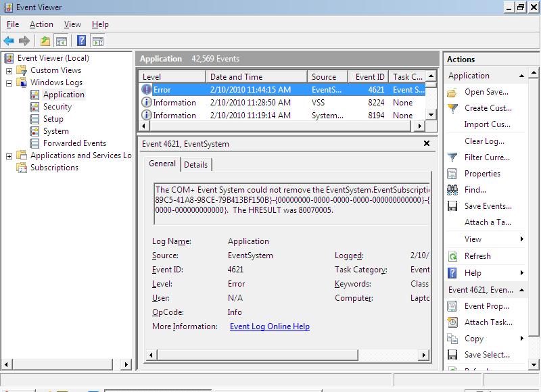Viewport: 541px width, 392px height.
Task: Click Actions pane scroll down arrow
Action: click(534, 364)
